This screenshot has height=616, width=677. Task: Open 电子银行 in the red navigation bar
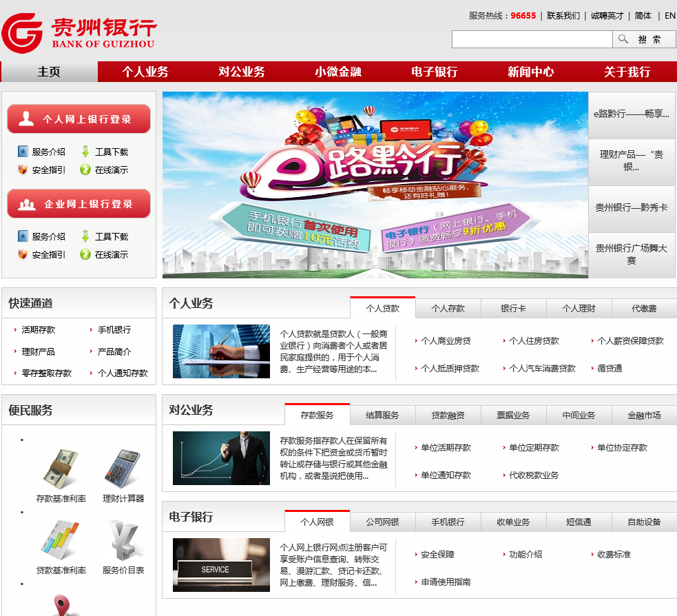(435, 72)
